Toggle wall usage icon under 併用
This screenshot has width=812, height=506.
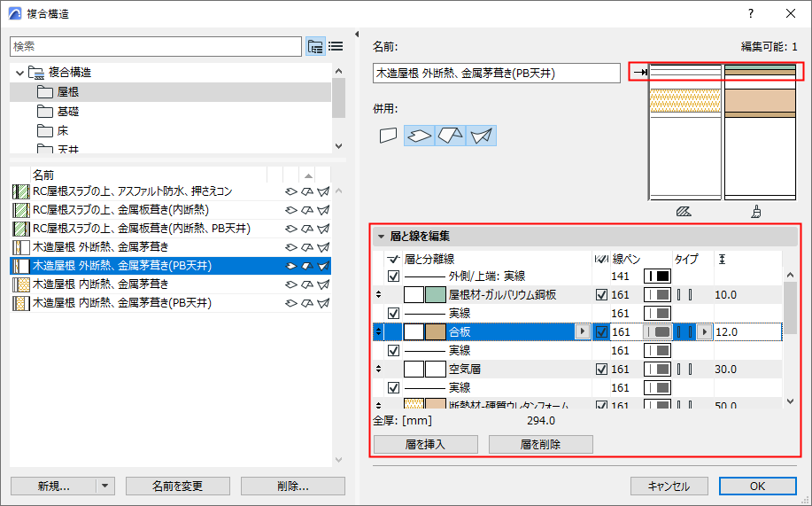point(389,136)
